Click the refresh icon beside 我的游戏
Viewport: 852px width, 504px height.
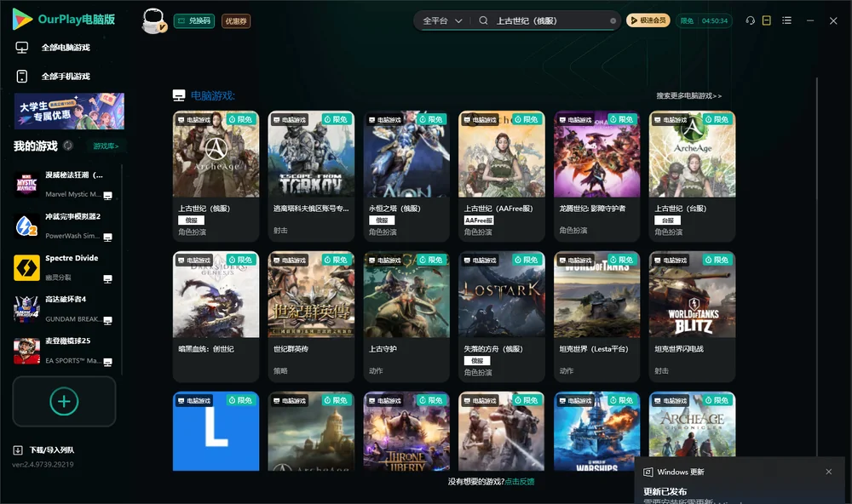[x=68, y=146]
